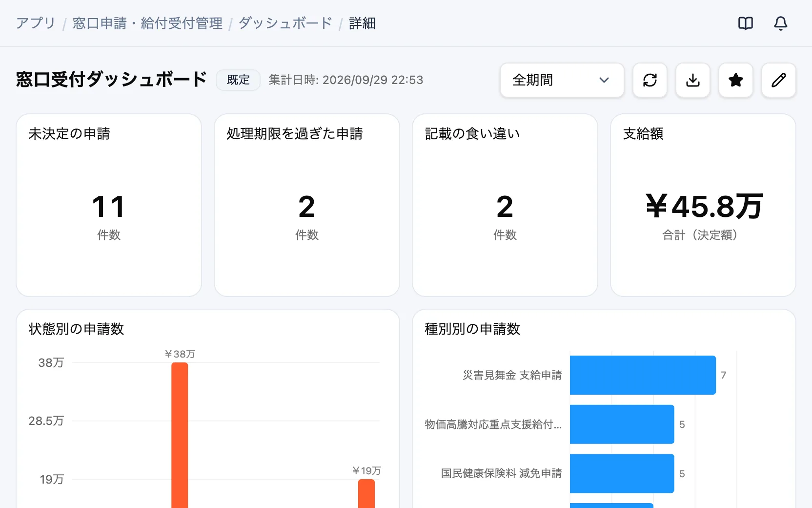Click the 状態別の申請数 chart title
Screen dimensions: 812x508
77,329
